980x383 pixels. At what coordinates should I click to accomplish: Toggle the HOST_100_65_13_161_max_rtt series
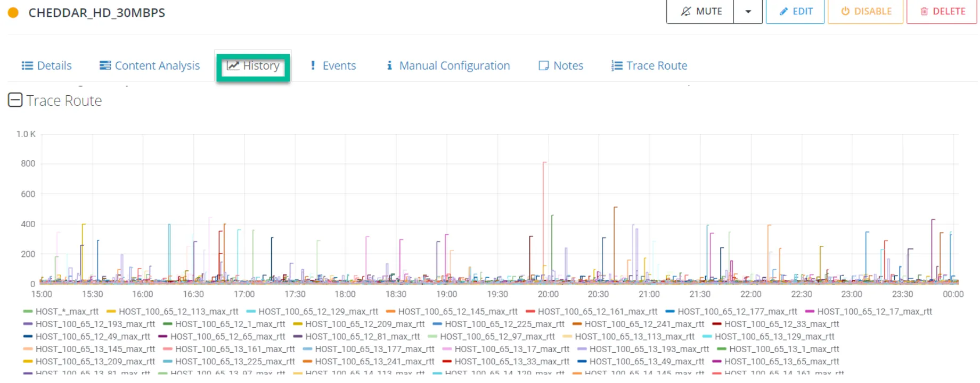229,349
